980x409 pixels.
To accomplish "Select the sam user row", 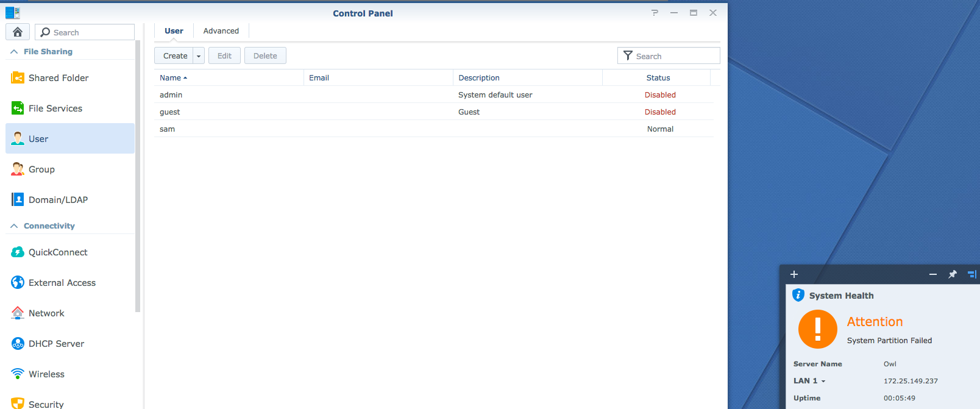I will 167,129.
